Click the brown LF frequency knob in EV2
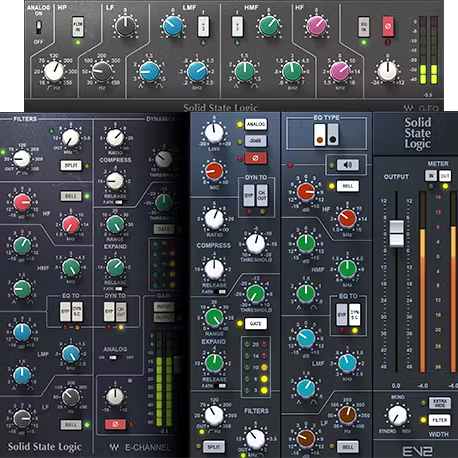This screenshot has height=458, width=458. (347, 415)
